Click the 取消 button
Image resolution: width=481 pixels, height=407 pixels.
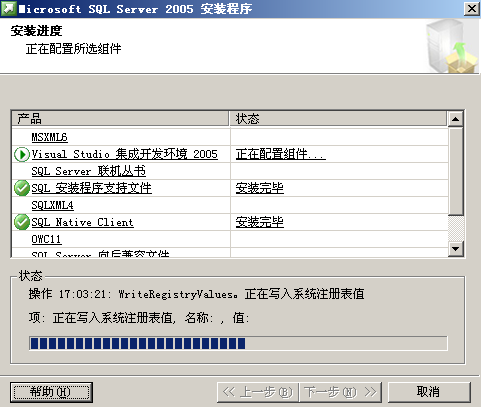pos(429,392)
